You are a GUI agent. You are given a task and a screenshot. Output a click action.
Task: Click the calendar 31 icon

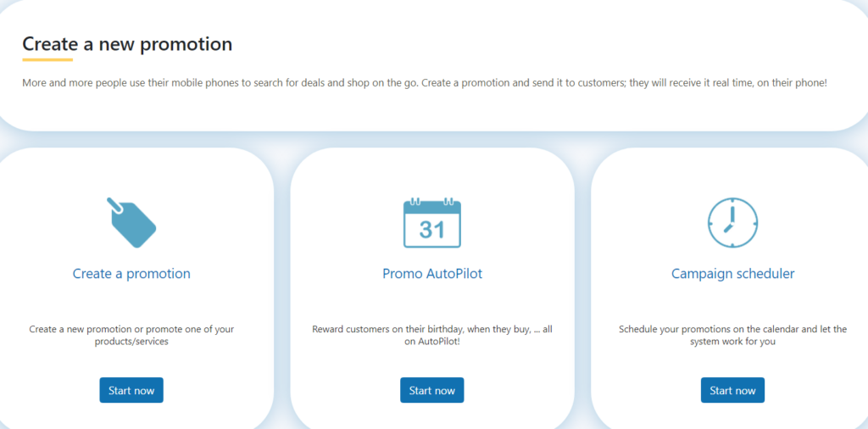431,222
